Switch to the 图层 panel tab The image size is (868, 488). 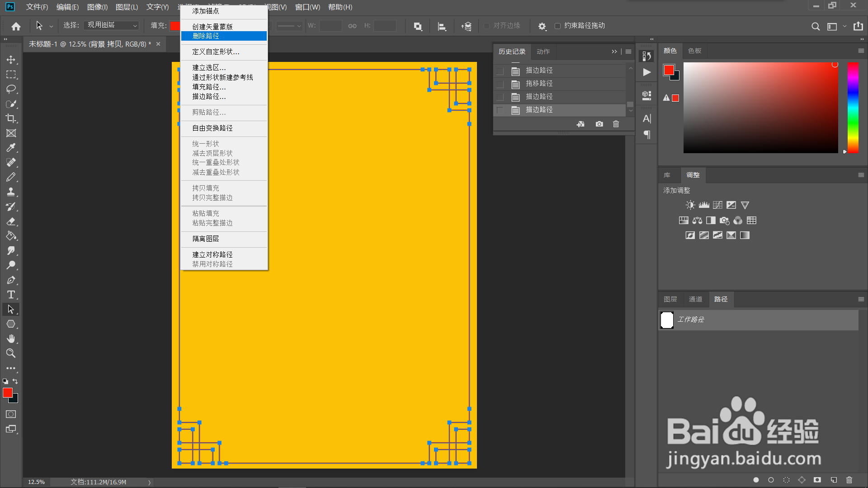point(670,299)
